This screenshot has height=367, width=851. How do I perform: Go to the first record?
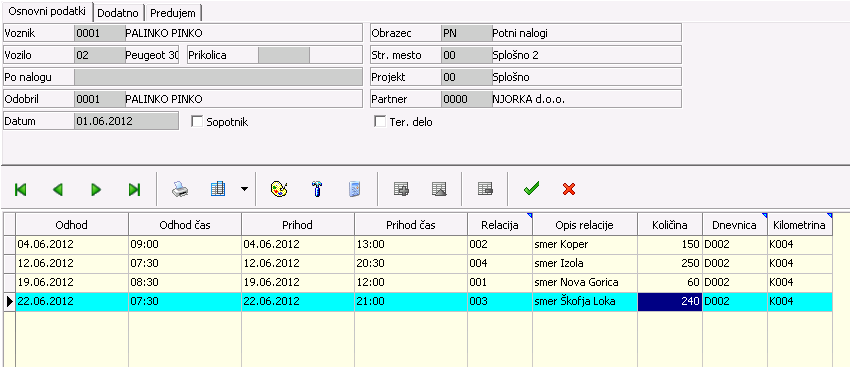click(x=21, y=189)
